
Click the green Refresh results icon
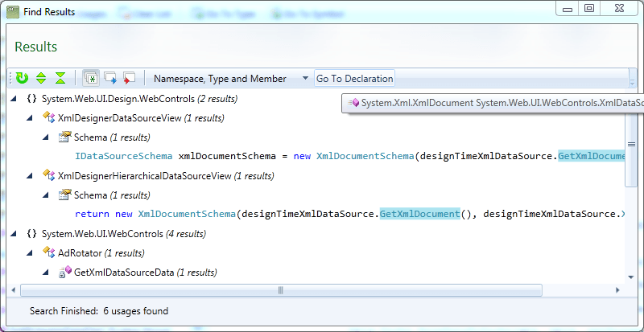(x=22, y=78)
